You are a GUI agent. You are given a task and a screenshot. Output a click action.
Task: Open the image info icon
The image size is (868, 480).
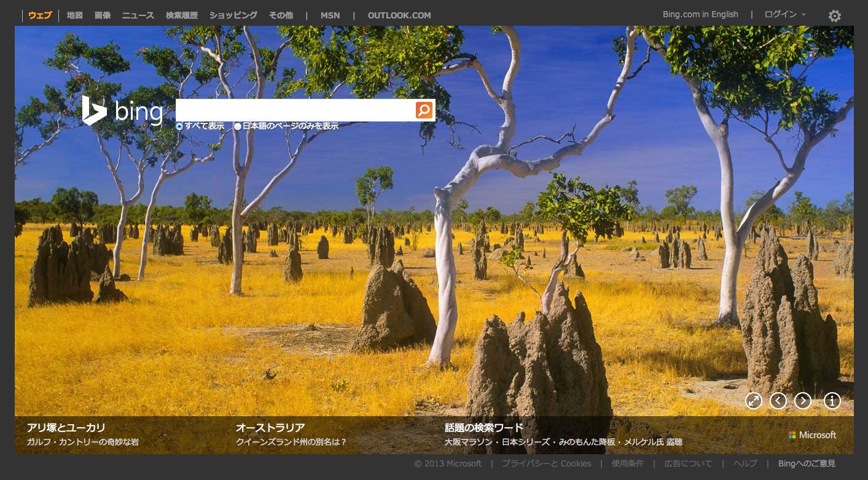[832, 401]
